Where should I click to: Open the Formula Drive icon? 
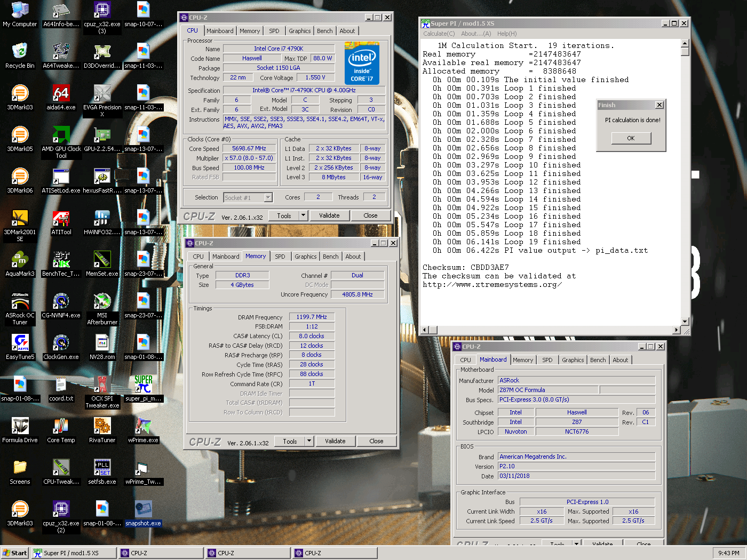point(20,431)
